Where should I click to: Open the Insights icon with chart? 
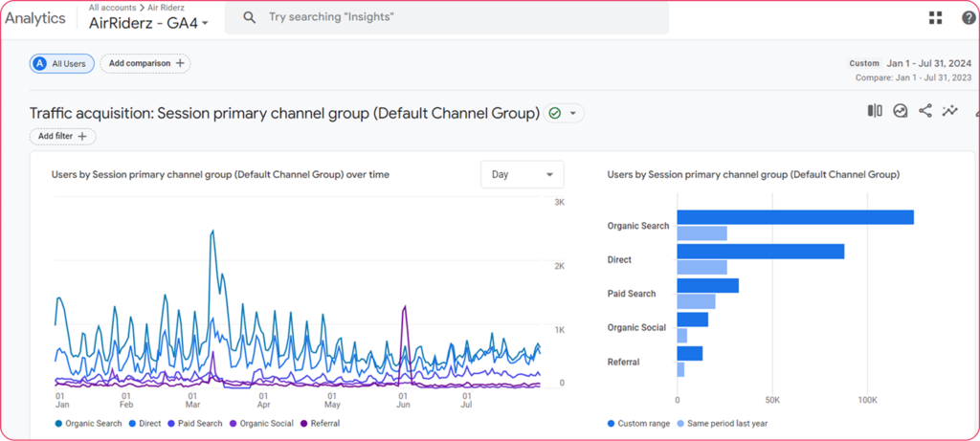900,111
